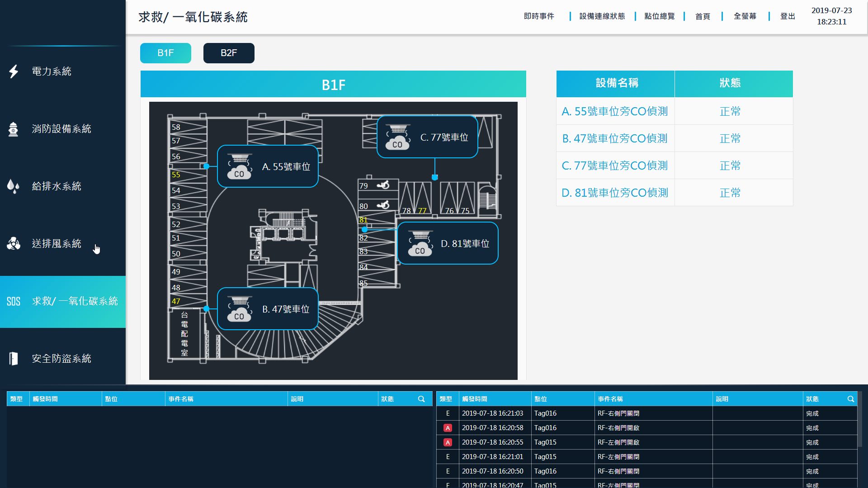868x488 pixels.
Task: Click 正常 status for A. 55號車位
Action: pos(730,111)
